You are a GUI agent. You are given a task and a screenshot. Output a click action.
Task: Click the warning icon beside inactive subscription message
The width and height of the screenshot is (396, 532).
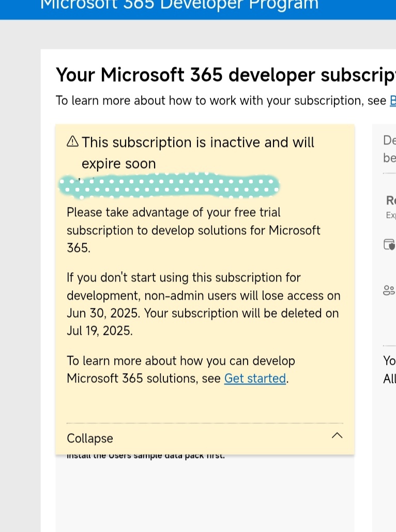tap(72, 141)
